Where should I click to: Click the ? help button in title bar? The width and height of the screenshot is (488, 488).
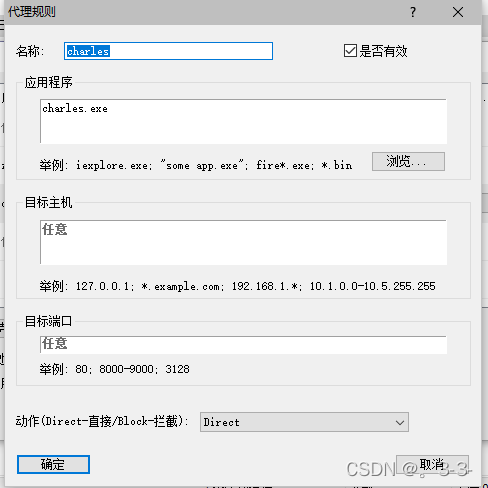[413, 12]
